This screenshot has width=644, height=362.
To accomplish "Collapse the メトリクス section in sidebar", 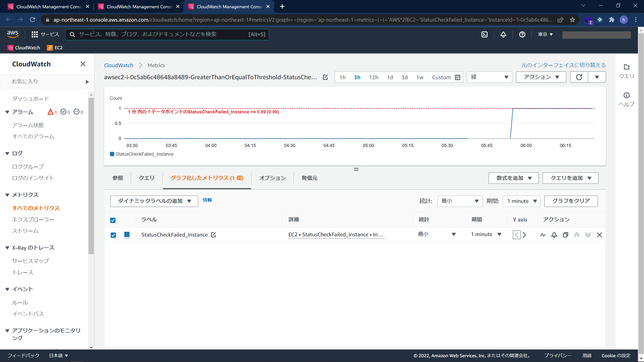I will 8,195.
